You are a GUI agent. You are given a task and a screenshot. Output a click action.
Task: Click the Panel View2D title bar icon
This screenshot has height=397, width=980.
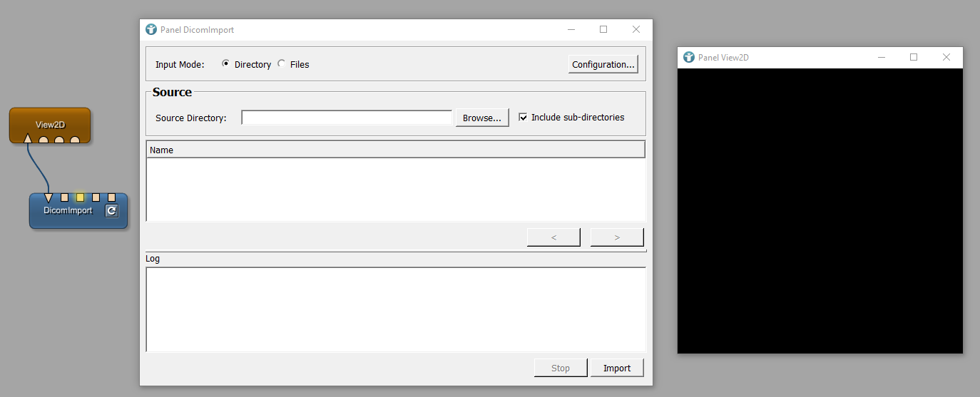[688, 58]
